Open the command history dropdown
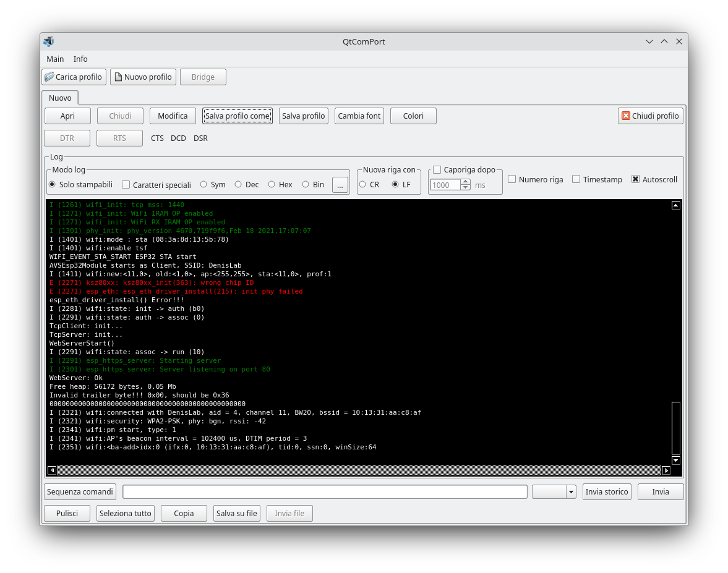 (571, 491)
